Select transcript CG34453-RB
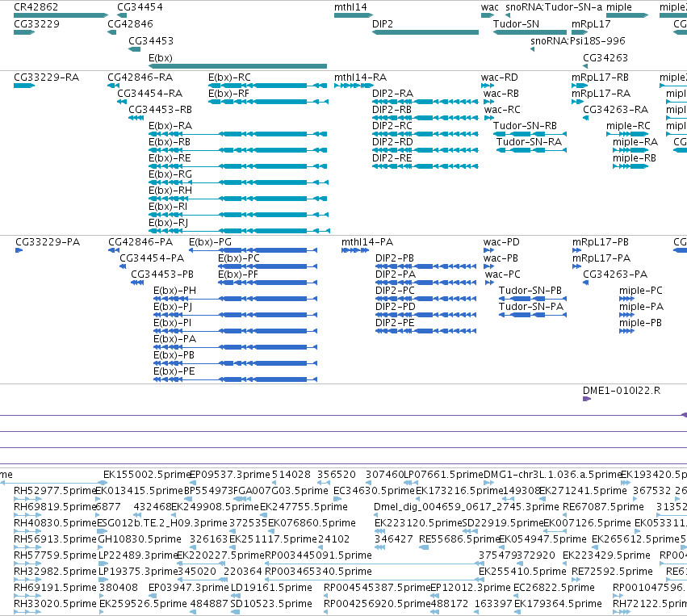 coord(136,117)
